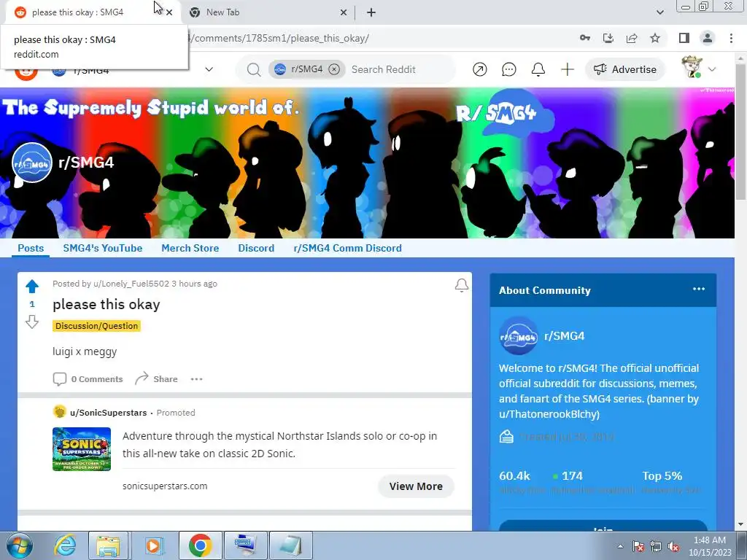Viewport: 747px width, 560px height.
Task: Open the Popular arrow icon
Action: (480, 69)
